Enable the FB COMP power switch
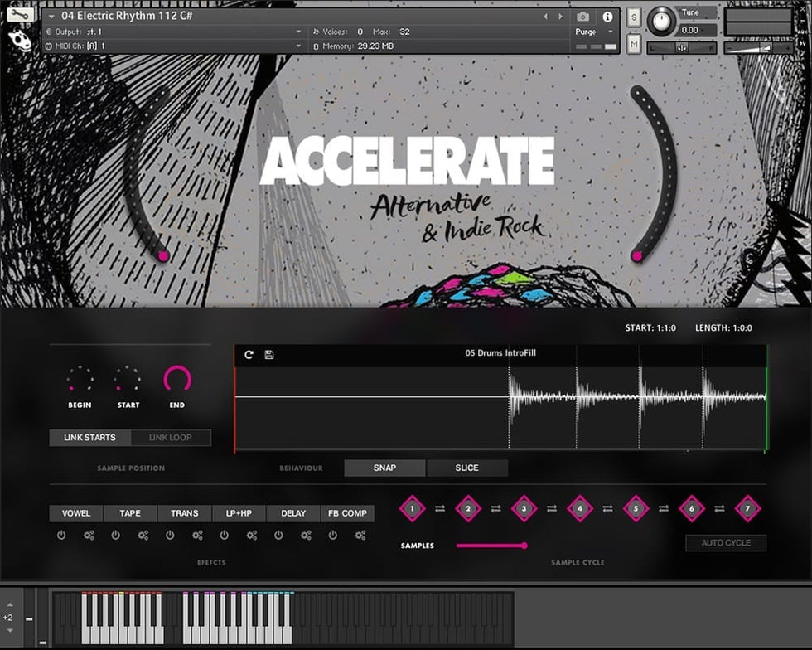This screenshot has width=812, height=650. 333,536
